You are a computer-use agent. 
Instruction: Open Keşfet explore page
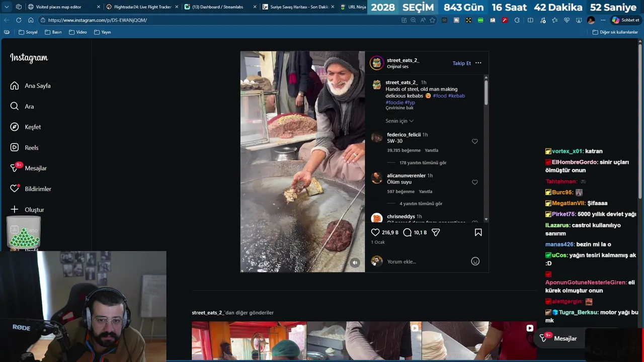click(26, 127)
